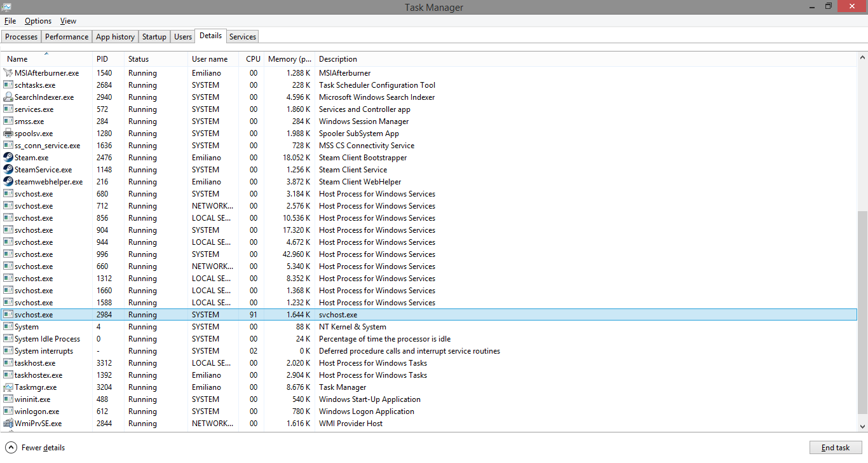
Task: Click the spoolsv.exe printer icon
Action: 10,133
